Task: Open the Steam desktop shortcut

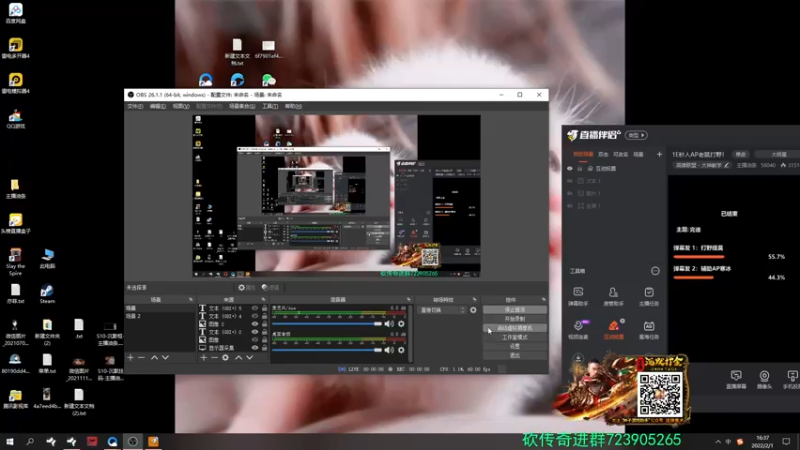Action: 47,294
